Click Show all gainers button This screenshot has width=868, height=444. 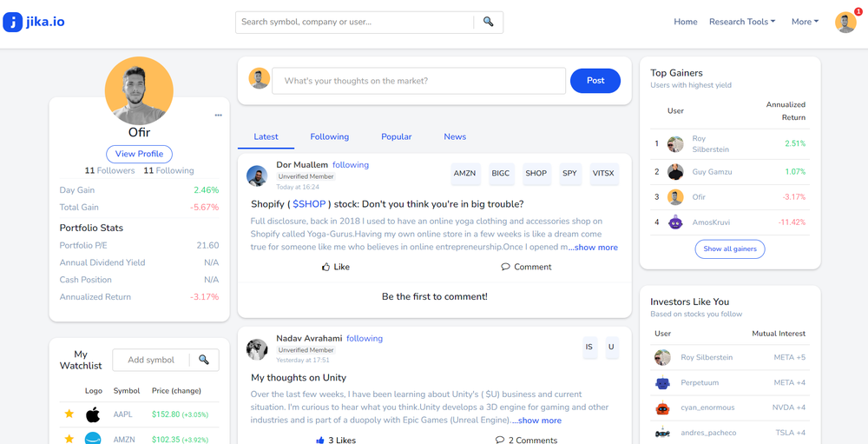730,249
